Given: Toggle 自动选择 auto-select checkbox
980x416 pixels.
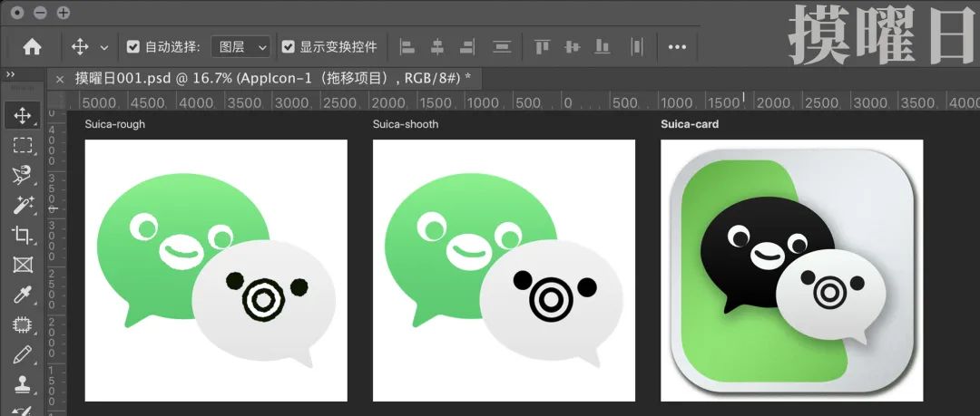Looking at the screenshot, I should pos(132,47).
